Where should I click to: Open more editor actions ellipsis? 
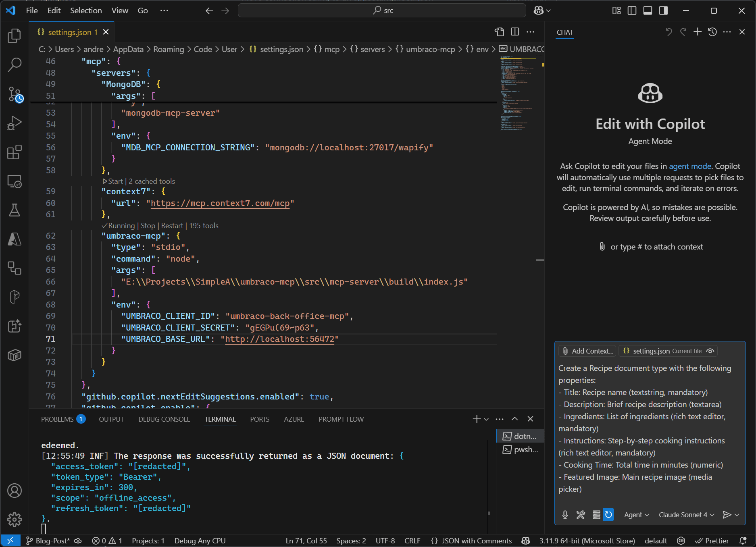[531, 32]
